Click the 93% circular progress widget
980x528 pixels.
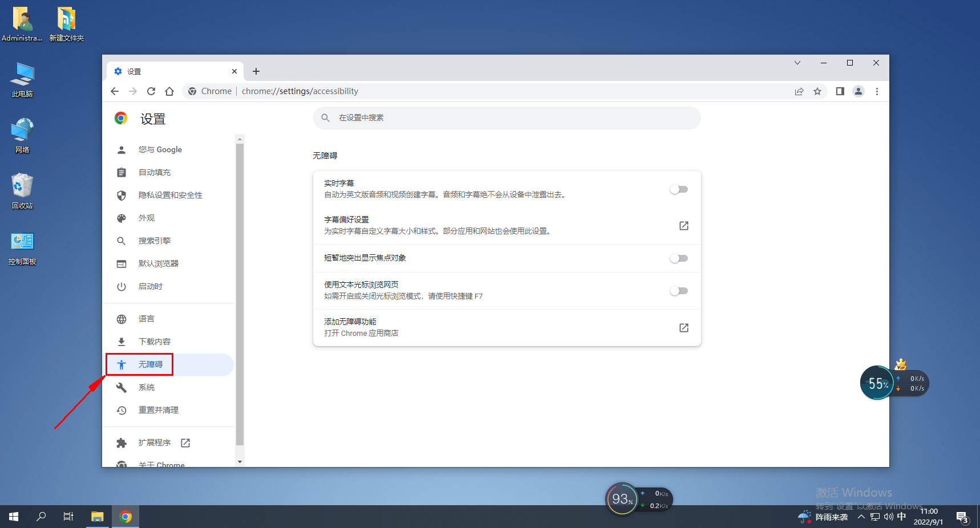click(622, 499)
